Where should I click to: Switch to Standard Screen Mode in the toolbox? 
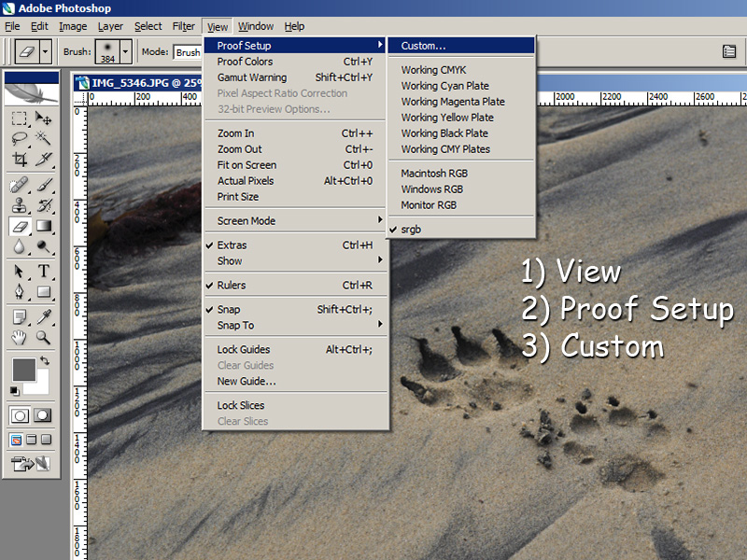(x=16, y=440)
